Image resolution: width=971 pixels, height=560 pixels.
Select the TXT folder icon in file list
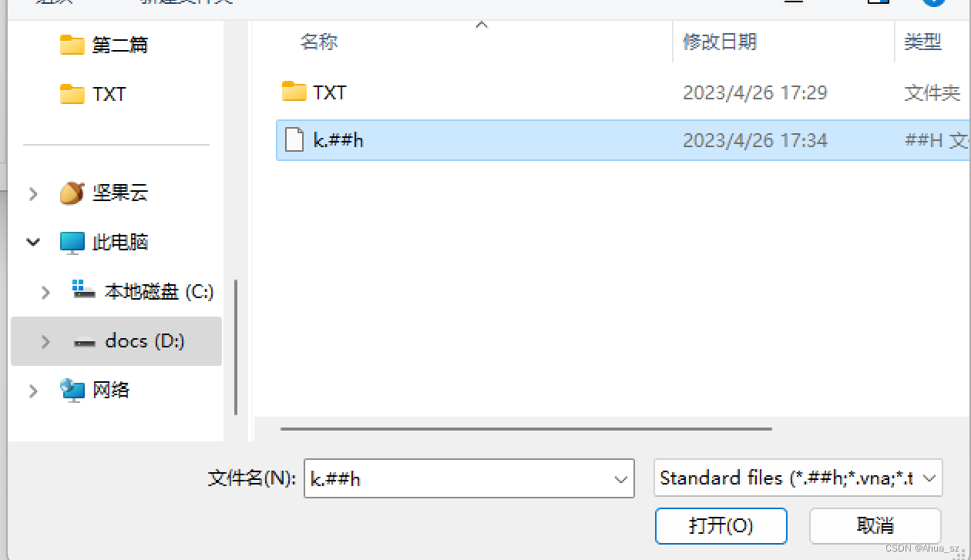(294, 92)
